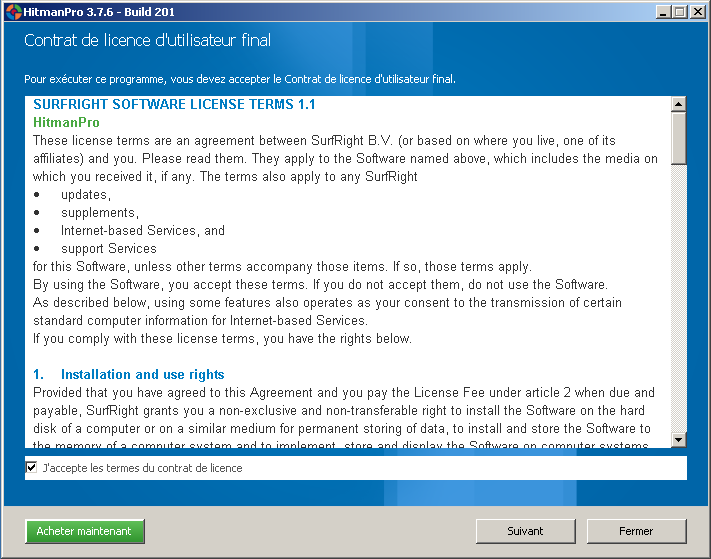Image resolution: width=711 pixels, height=559 pixels.
Task: Continue with the Suivant button
Action: point(525,531)
